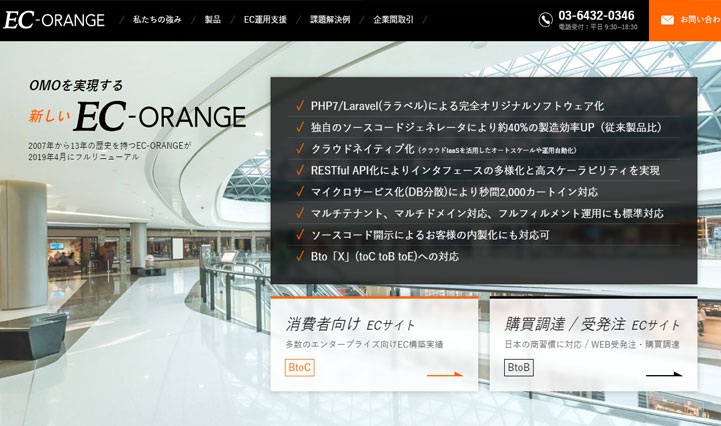Click text 独自のソースコードジェネレータにより約40%の製造効率UP

[452, 127]
